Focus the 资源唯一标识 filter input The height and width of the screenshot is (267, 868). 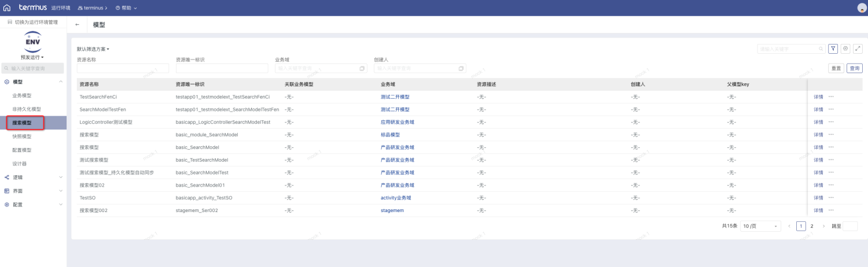(222, 68)
